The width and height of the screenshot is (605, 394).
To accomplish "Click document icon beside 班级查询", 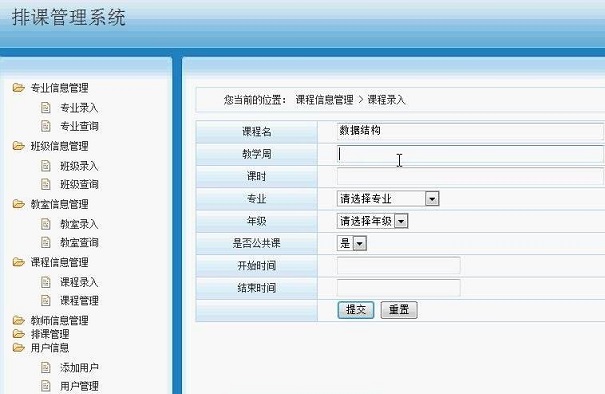I will pos(46,184).
